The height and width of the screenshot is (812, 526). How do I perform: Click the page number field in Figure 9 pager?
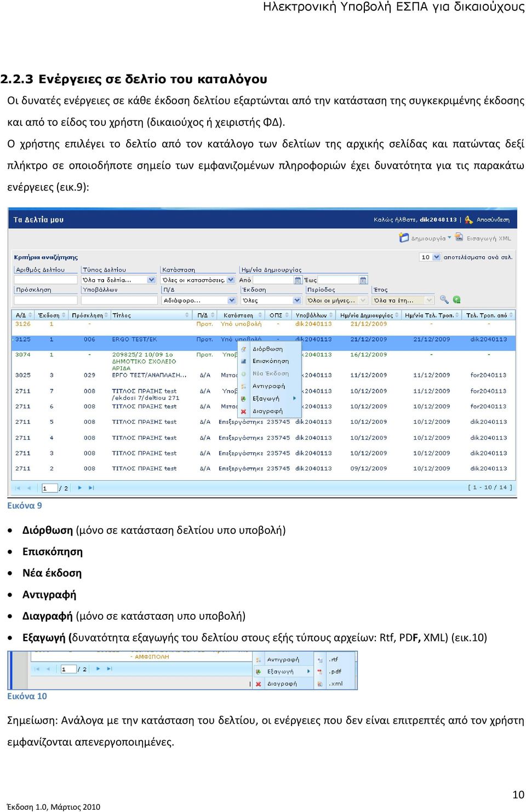(x=50, y=488)
